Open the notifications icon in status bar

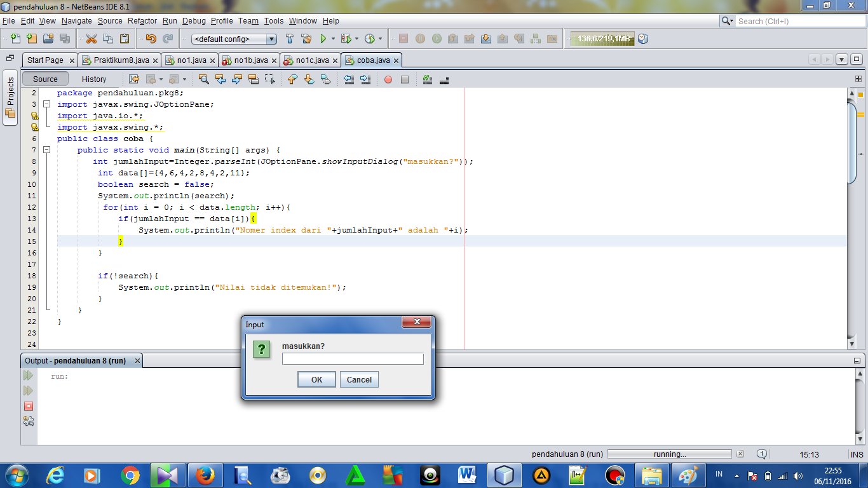[x=762, y=454]
